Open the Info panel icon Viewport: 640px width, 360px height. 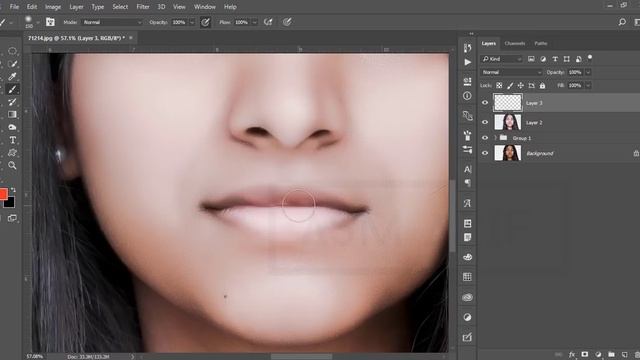pos(467,96)
